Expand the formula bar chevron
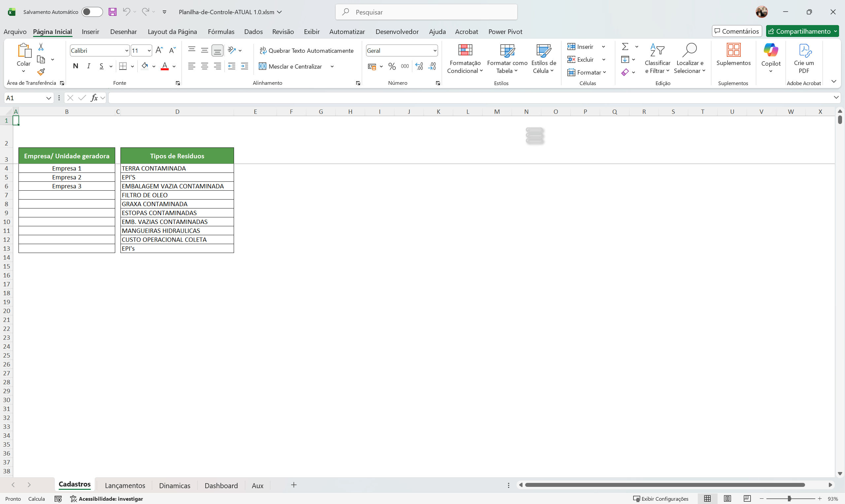Image resolution: width=845 pixels, height=504 pixels. click(836, 98)
